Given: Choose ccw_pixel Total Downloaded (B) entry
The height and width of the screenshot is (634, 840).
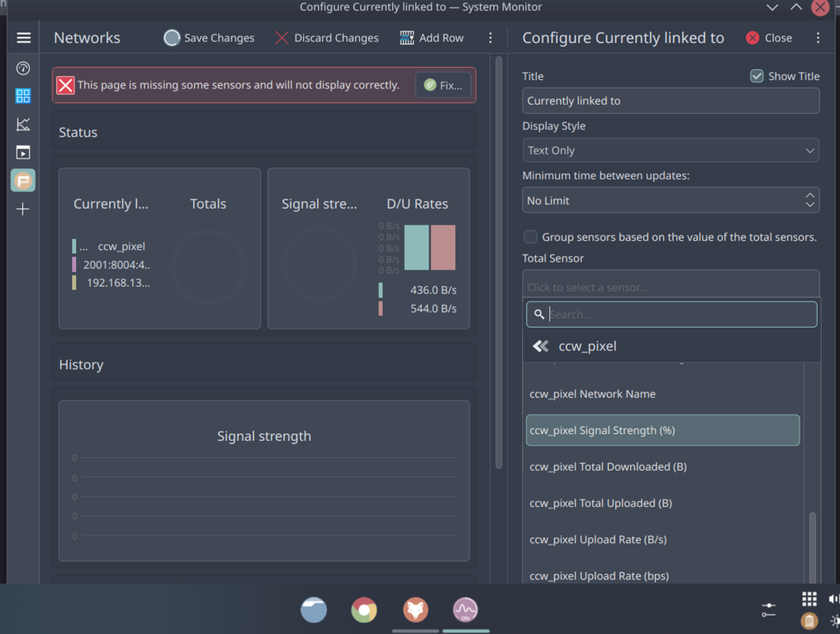Looking at the screenshot, I should [x=608, y=466].
